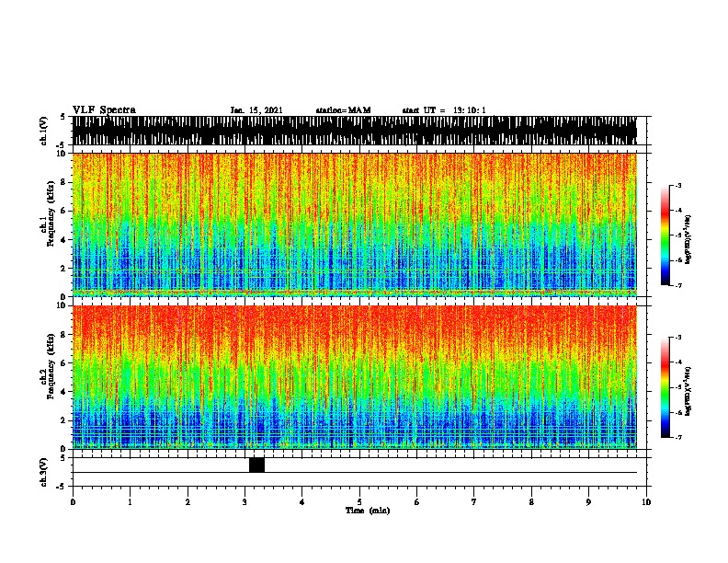Click time axis tick label "3"

245,502
